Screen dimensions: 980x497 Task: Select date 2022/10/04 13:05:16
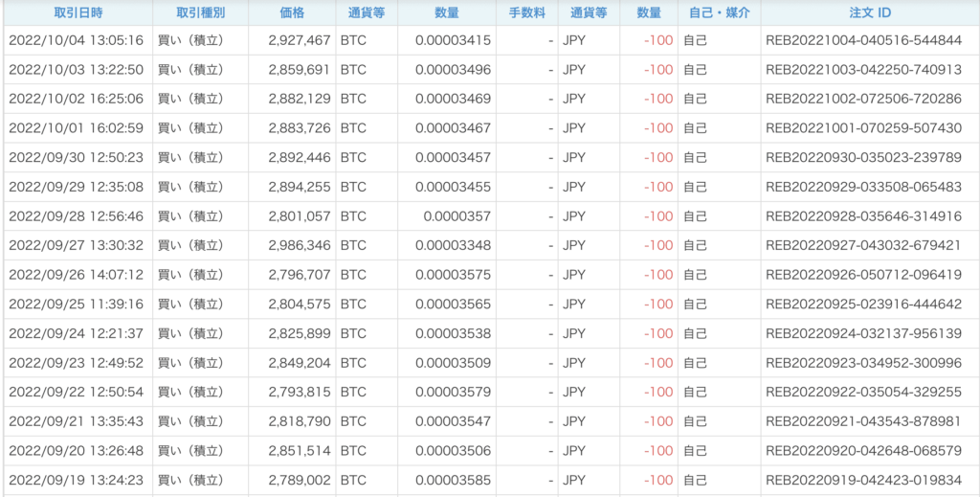(x=77, y=40)
